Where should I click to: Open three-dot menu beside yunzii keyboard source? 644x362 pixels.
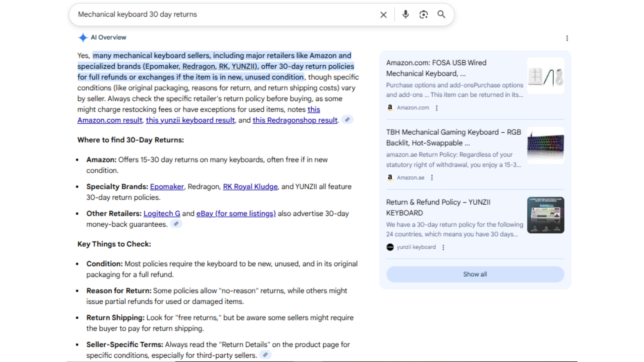pyautogui.click(x=443, y=247)
